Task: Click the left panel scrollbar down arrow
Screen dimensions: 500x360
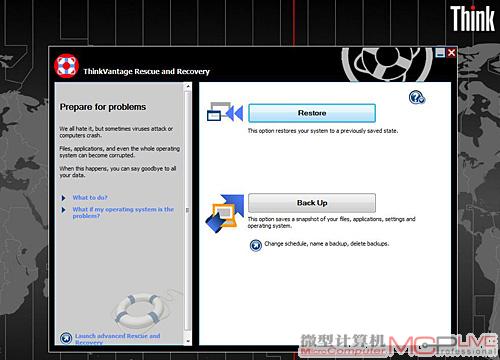Action: tap(188, 341)
